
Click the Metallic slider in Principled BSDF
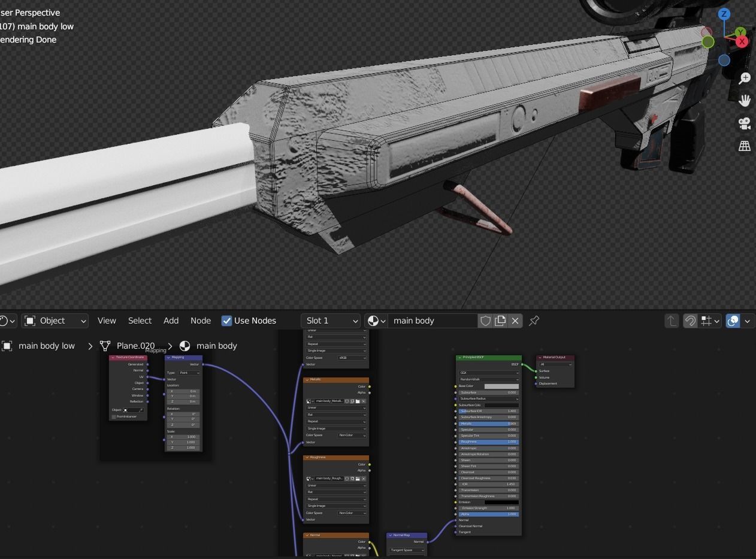click(x=488, y=424)
